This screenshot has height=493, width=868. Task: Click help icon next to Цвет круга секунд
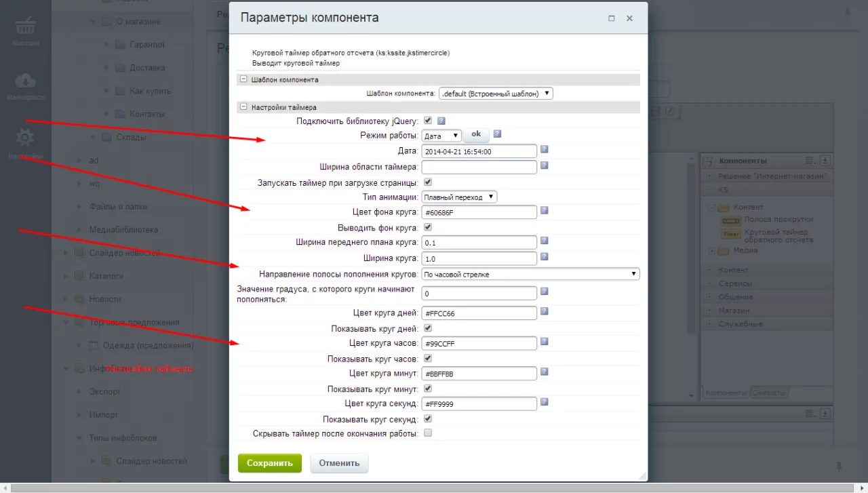click(544, 402)
